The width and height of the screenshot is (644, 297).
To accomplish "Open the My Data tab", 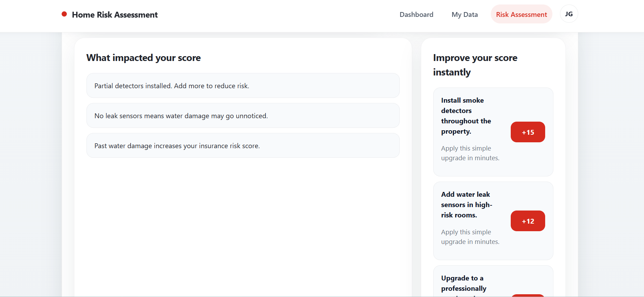I will [x=465, y=14].
